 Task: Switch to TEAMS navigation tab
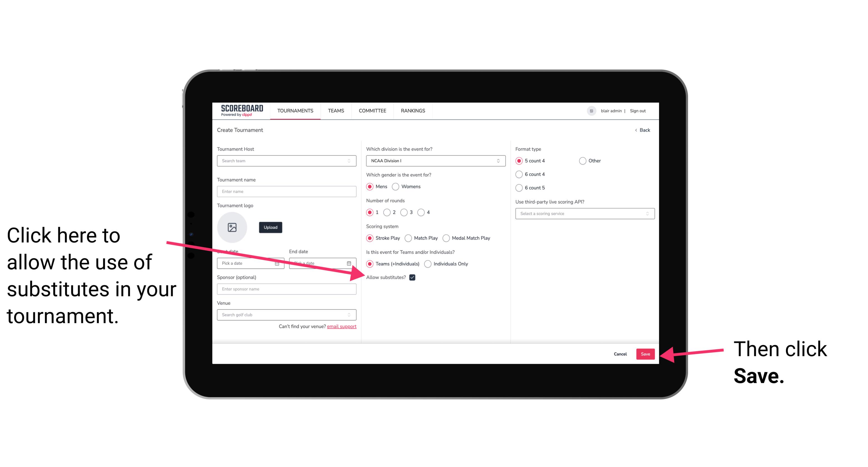point(335,110)
